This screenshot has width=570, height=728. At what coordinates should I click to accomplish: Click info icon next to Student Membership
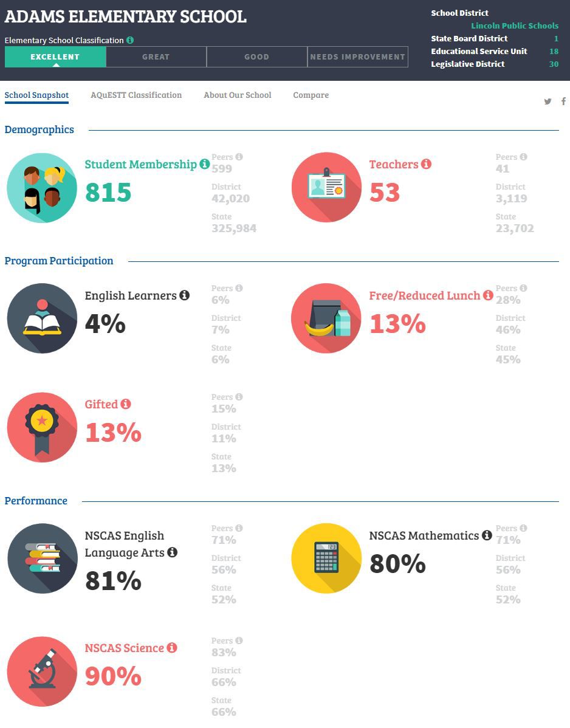point(204,164)
